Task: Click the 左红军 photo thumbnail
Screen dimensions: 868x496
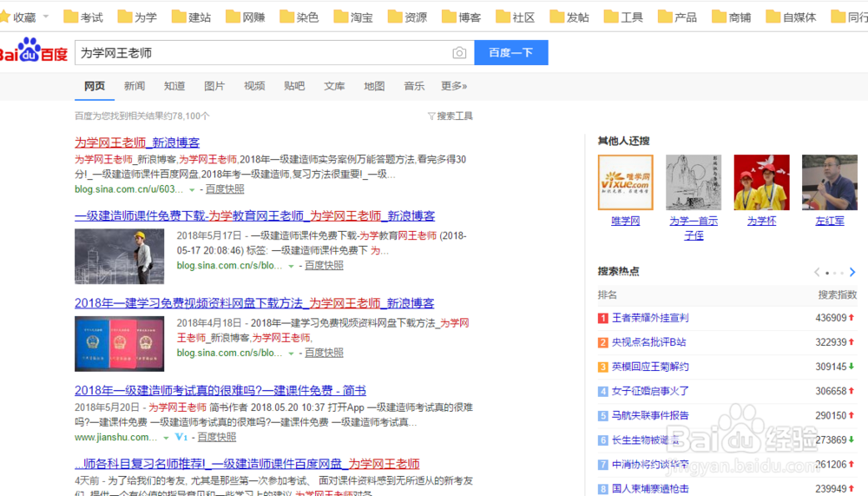Action: 830,182
